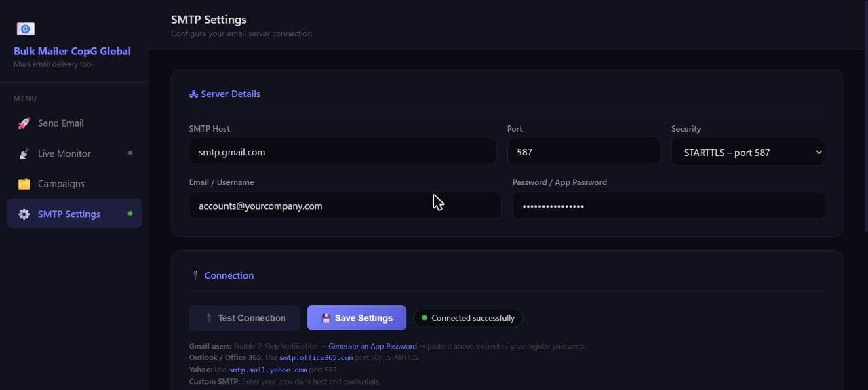Screen dimensions: 868x390
Task: Open the Live Monitor page
Action: (75, 153)
